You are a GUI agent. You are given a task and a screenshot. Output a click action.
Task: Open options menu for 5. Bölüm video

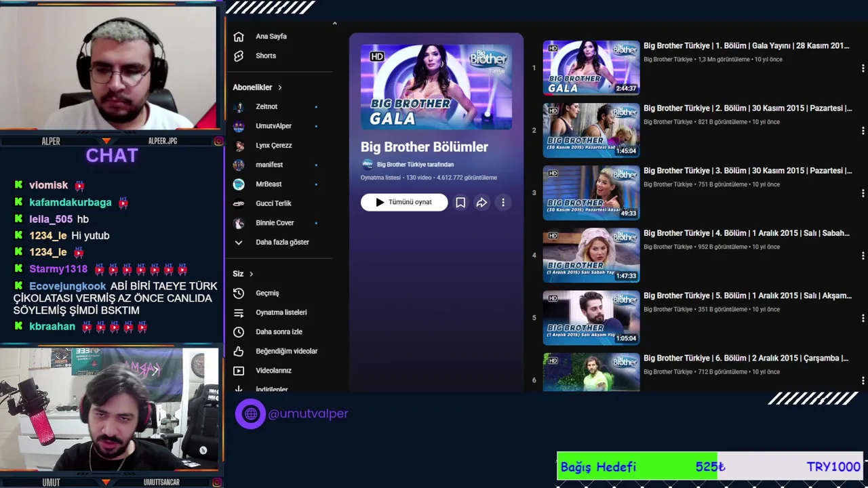(863, 318)
